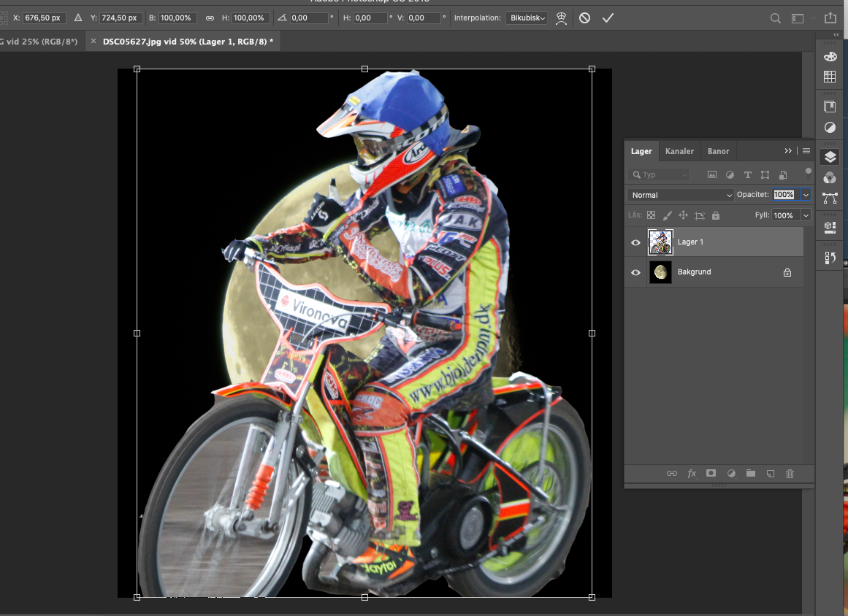The width and height of the screenshot is (848, 616).
Task: Open Interpolation dropdown Bikubisk
Action: pyautogui.click(x=527, y=18)
